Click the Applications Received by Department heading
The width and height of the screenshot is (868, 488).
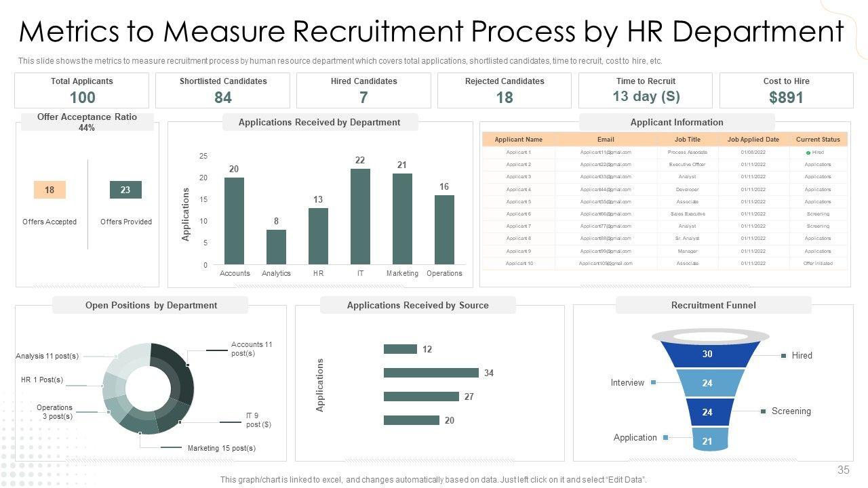click(319, 122)
